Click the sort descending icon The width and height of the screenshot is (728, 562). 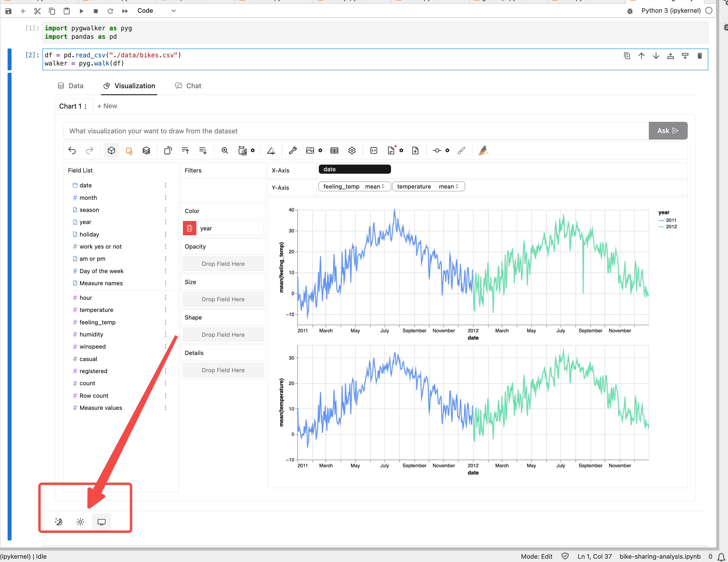point(203,151)
